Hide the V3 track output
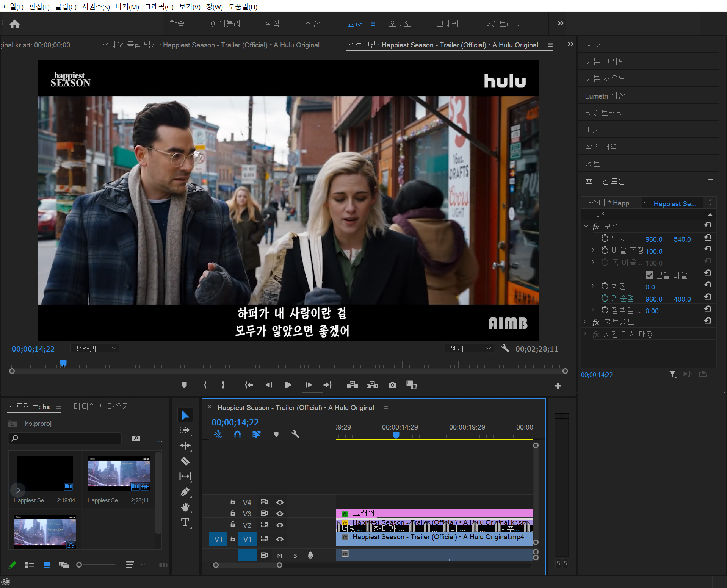Screen dimensions: 727x588 (280, 514)
